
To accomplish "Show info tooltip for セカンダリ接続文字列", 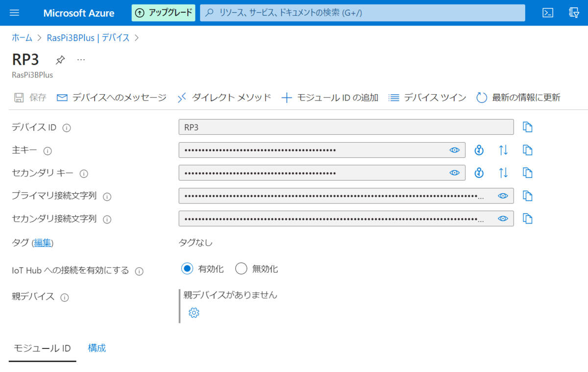I will 107,220.
